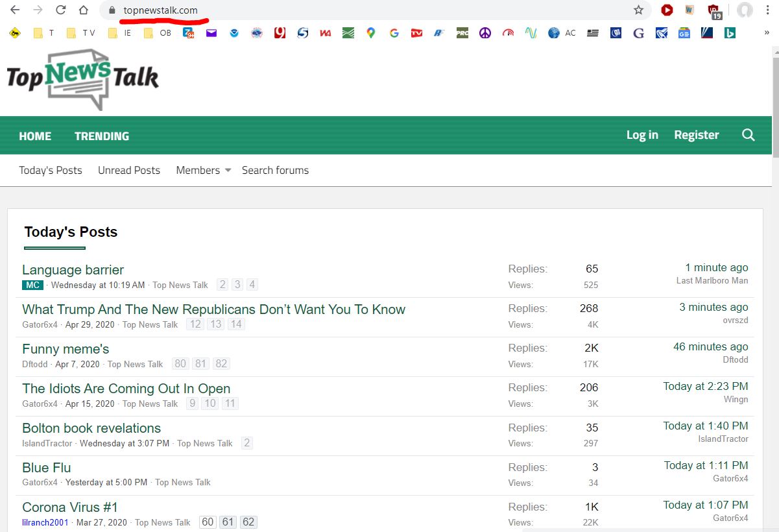Open the red number 9 bookmark
The image size is (779, 532).
tap(280, 32)
